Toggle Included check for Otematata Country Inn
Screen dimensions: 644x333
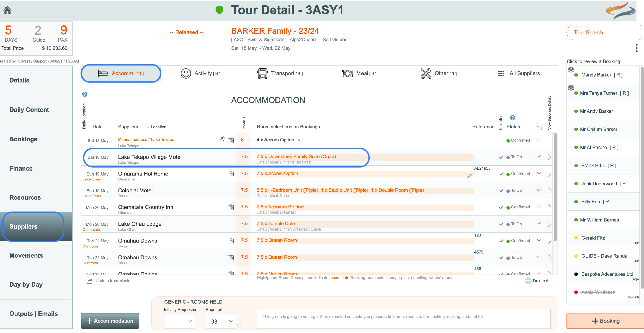point(501,207)
